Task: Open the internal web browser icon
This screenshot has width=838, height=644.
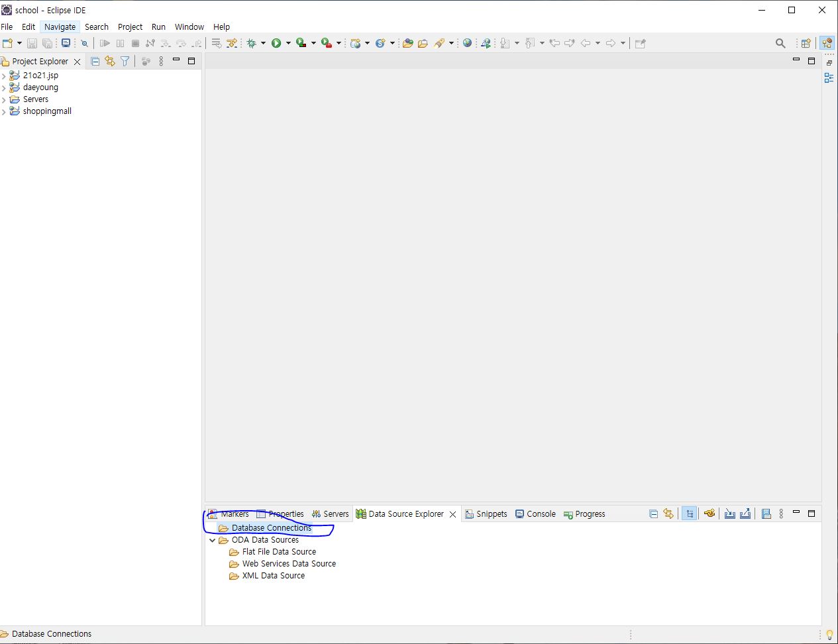Action: point(468,42)
